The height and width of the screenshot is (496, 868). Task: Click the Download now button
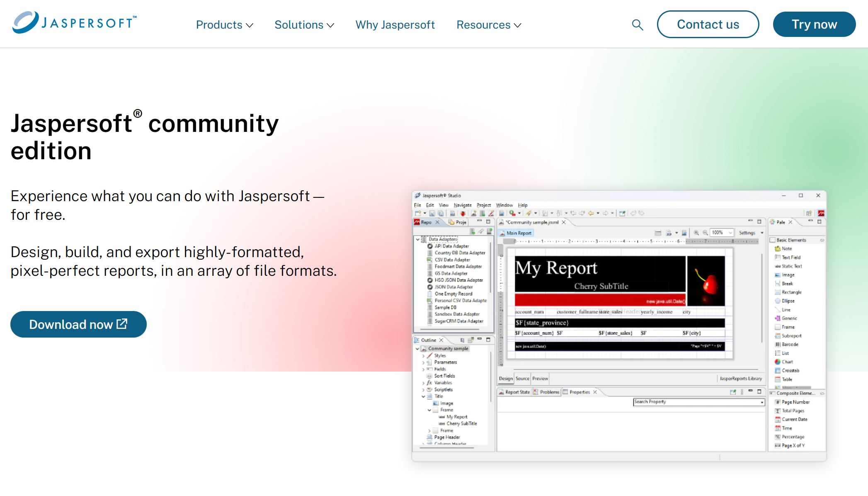pyautogui.click(x=78, y=324)
